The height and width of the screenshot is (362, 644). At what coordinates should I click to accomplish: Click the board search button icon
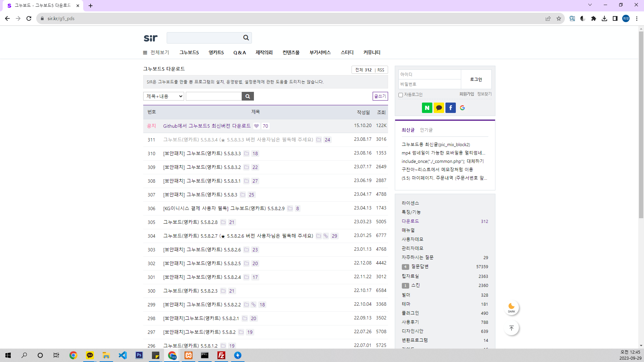point(248,97)
